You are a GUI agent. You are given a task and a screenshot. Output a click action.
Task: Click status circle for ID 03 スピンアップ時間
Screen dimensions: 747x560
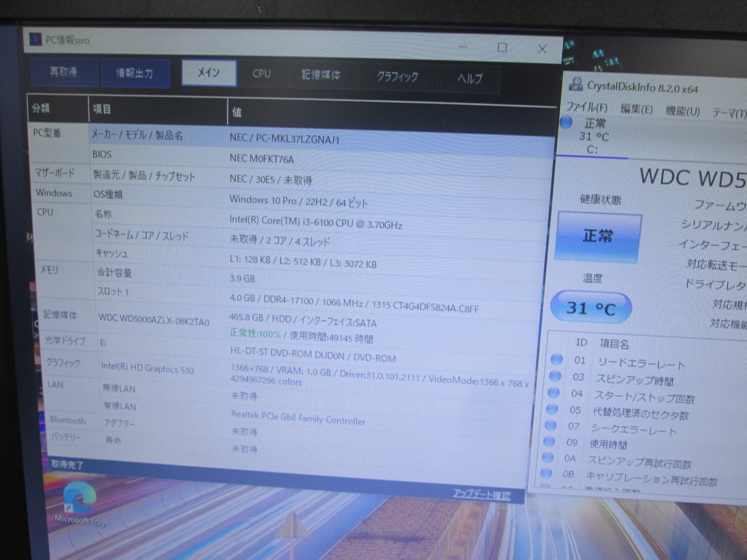[x=555, y=376]
